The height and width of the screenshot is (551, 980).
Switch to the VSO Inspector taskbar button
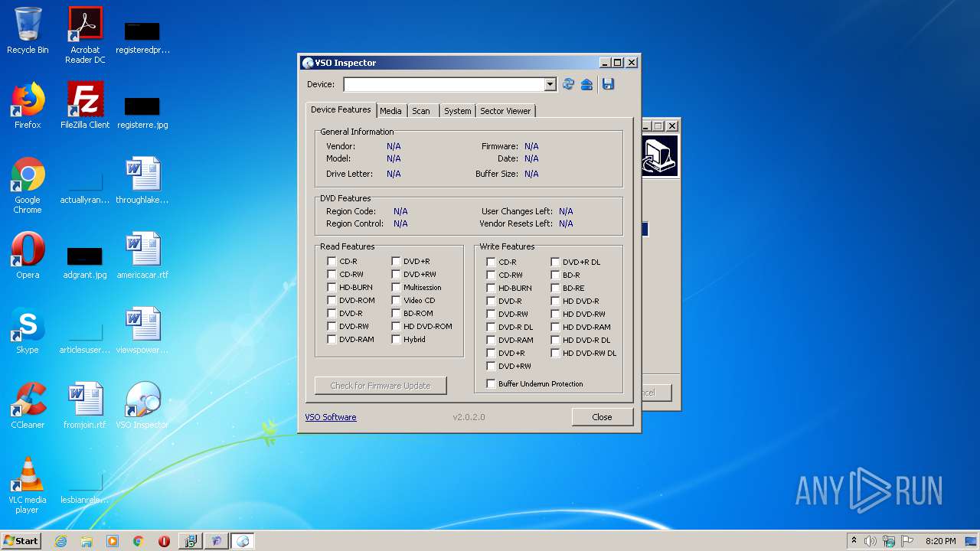pos(243,541)
